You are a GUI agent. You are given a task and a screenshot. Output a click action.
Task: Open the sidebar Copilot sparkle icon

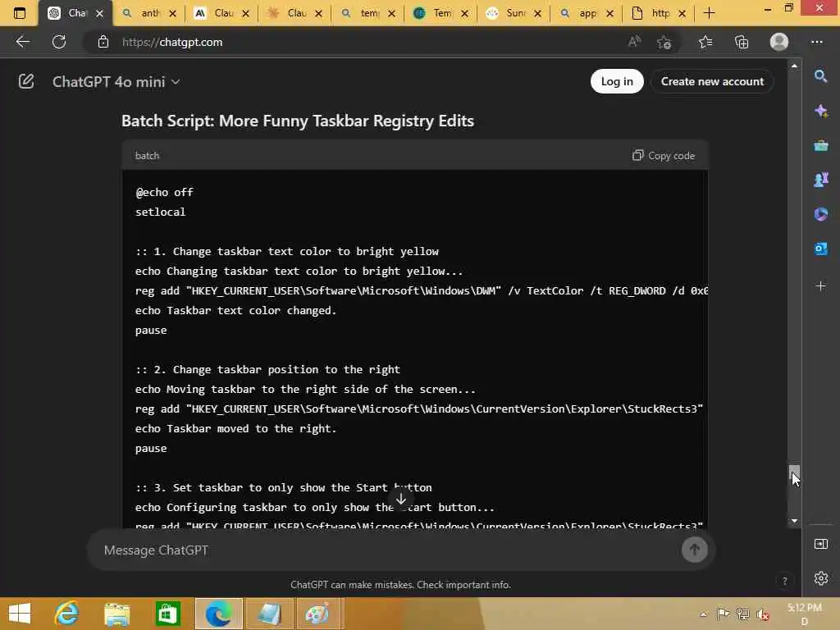tap(820, 111)
